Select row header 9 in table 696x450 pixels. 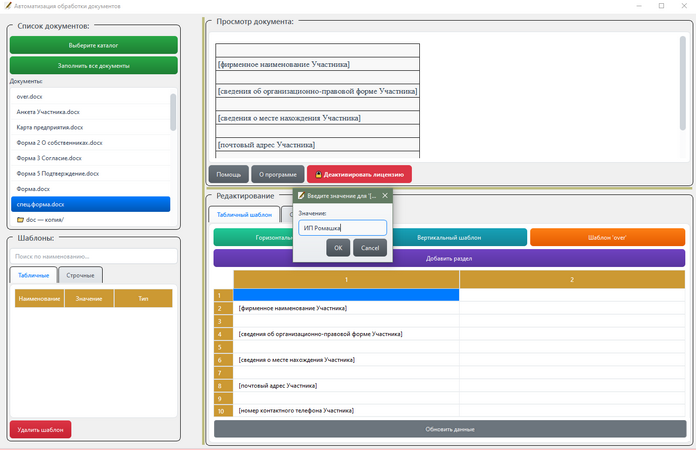(223, 398)
